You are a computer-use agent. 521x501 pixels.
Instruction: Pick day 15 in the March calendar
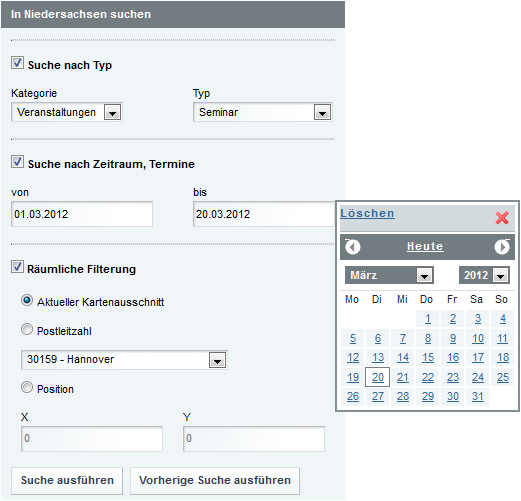pos(428,358)
